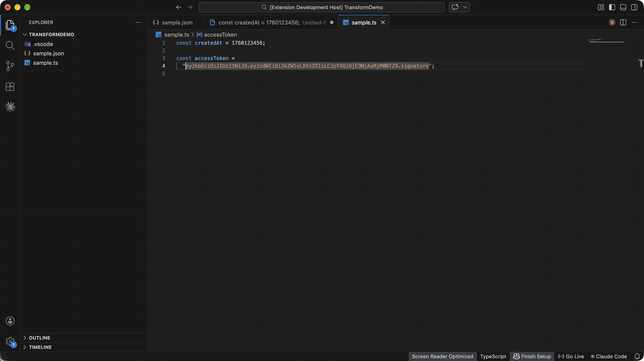Open the Copilot chat icon in title bar
The height and width of the screenshot is (361, 644).
[x=455, y=7]
